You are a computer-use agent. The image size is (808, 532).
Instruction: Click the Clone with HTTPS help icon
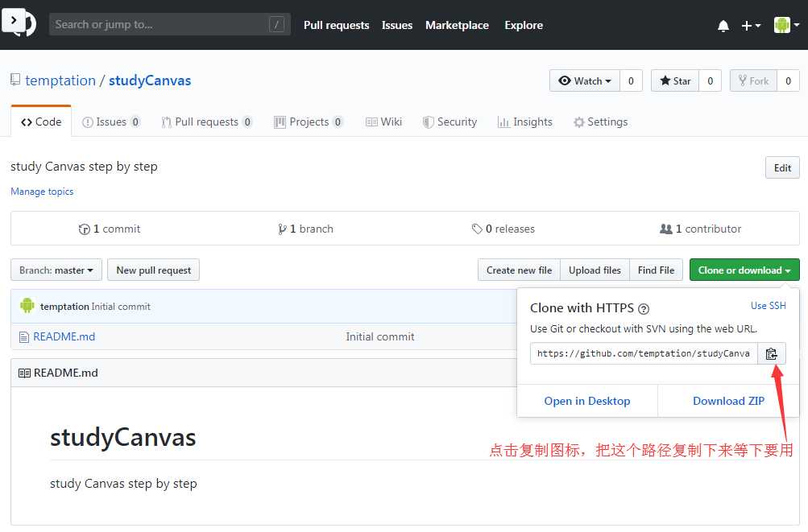tap(644, 309)
